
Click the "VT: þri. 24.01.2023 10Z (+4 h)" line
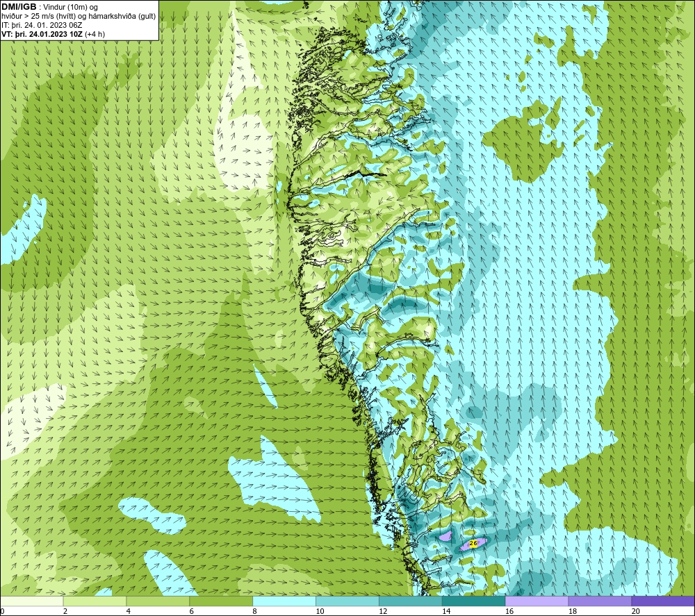pos(54,34)
